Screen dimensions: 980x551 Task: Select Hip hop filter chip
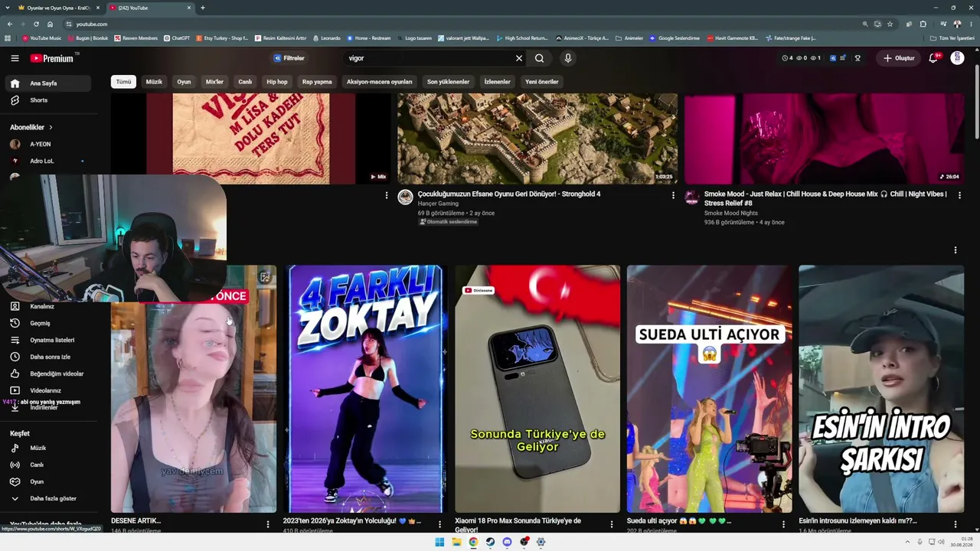point(277,82)
